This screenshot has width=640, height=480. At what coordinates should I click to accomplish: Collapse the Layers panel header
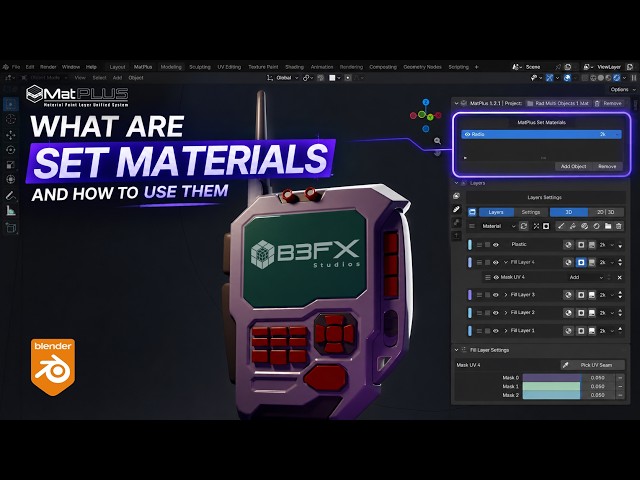pos(456,183)
